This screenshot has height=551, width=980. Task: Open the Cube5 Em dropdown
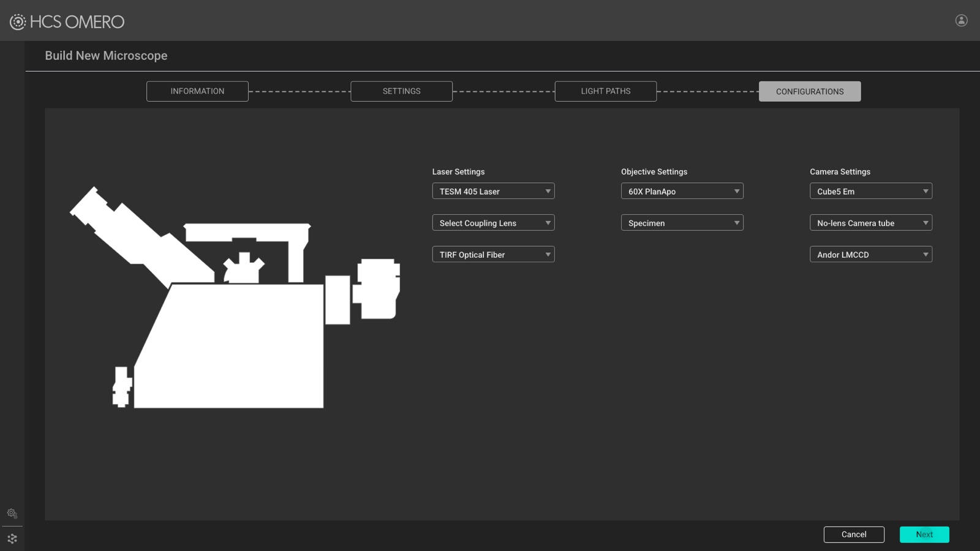(x=870, y=191)
